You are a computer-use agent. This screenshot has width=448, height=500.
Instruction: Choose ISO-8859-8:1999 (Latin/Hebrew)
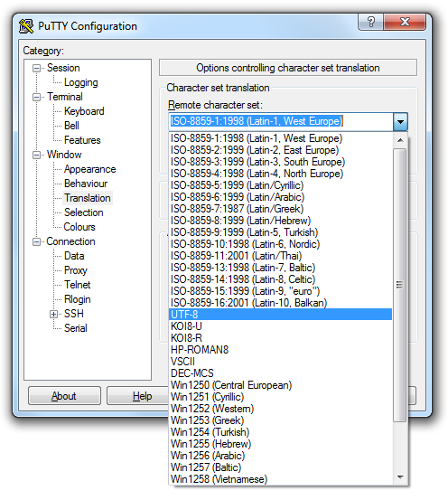coord(280,221)
